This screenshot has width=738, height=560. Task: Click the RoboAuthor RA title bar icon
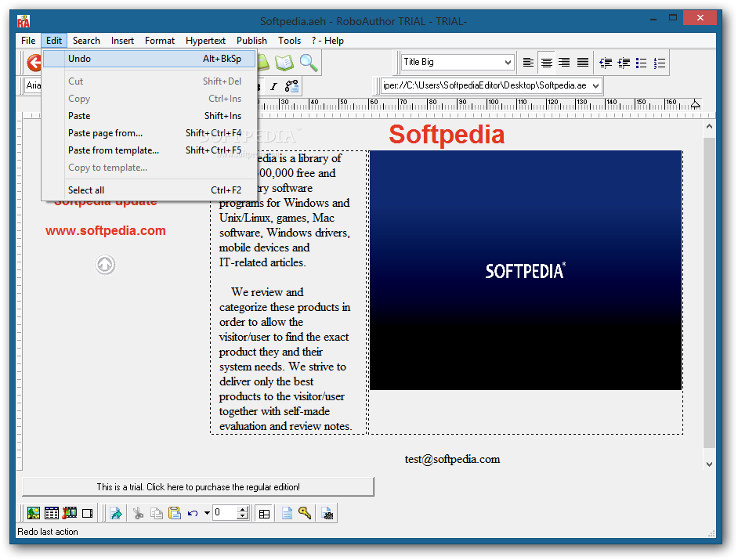tap(24, 21)
